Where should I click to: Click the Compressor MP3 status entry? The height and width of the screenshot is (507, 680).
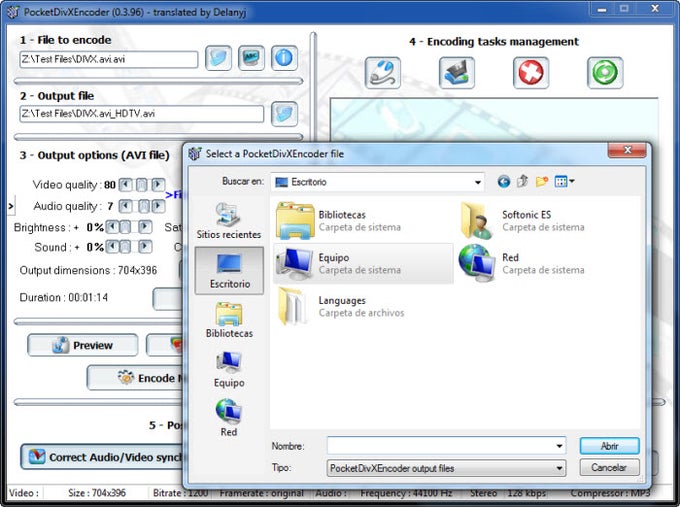[611, 493]
